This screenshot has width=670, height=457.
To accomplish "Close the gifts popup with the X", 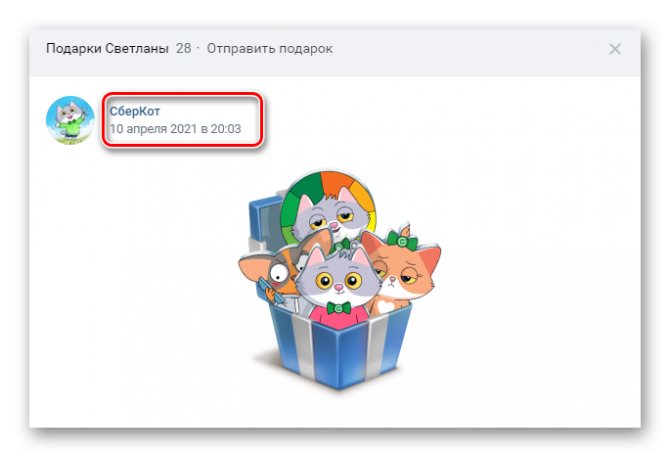I will pyautogui.click(x=614, y=49).
